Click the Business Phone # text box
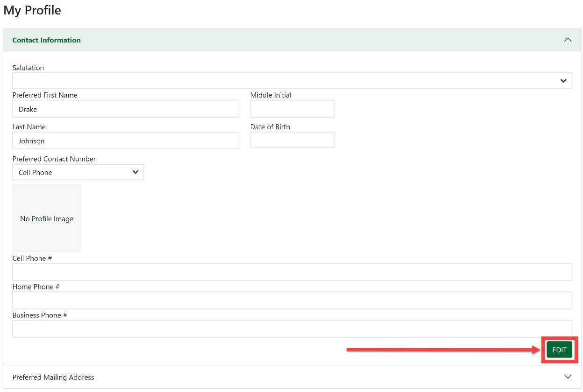This screenshot has width=583, height=392. tap(292, 329)
